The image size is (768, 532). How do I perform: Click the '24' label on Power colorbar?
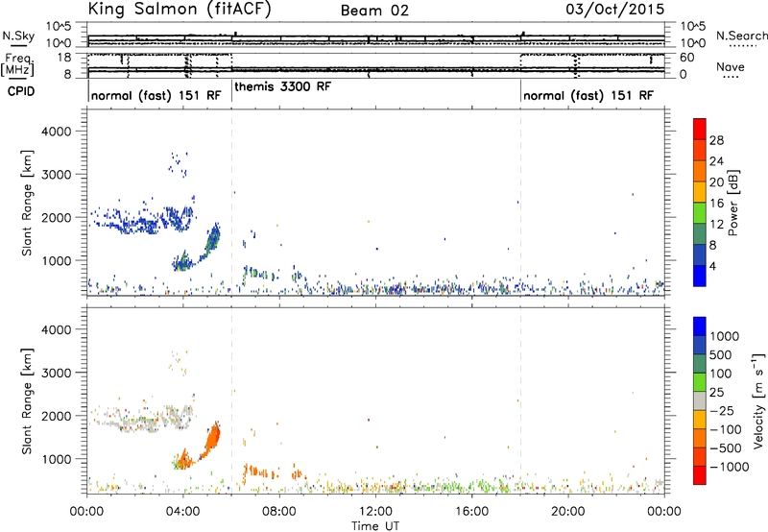click(716, 161)
